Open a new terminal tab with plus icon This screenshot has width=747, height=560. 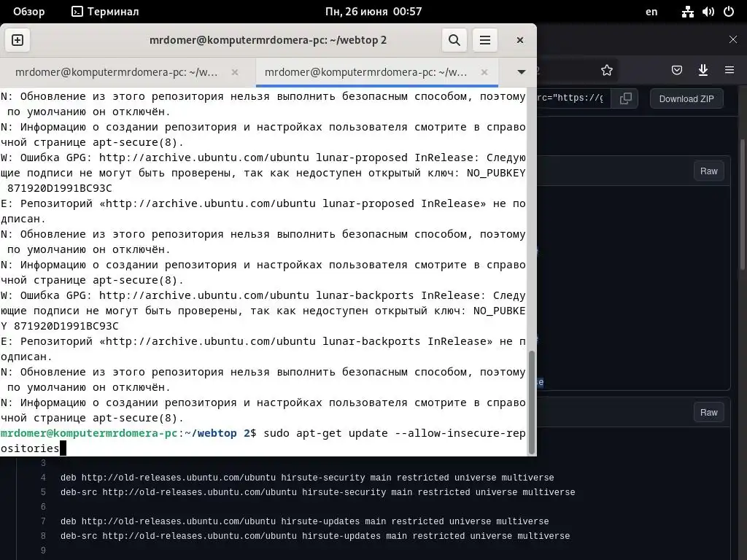[18, 40]
